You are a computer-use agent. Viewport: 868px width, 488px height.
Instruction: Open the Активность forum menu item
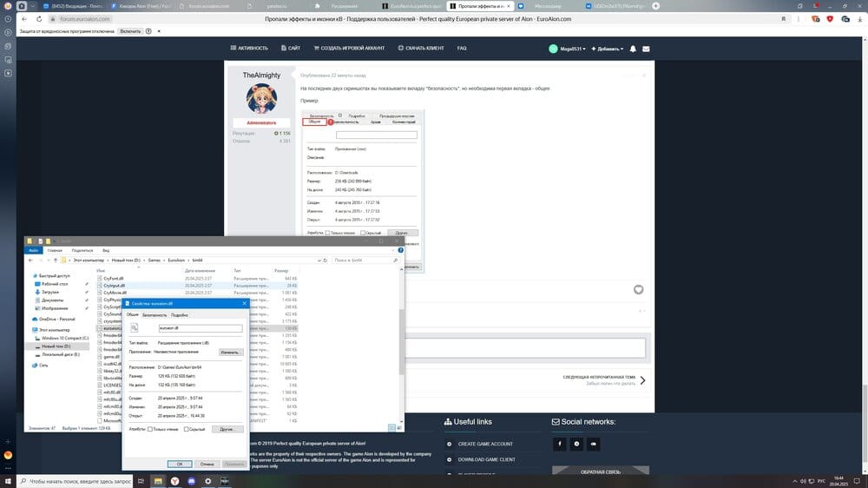pyautogui.click(x=250, y=48)
